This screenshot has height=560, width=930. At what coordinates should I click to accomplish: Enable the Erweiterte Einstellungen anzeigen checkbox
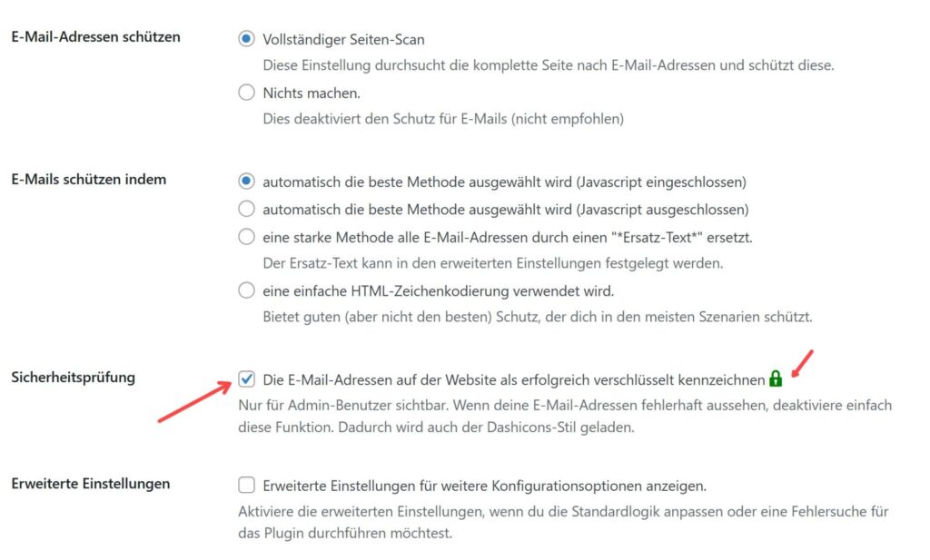pyautogui.click(x=246, y=485)
